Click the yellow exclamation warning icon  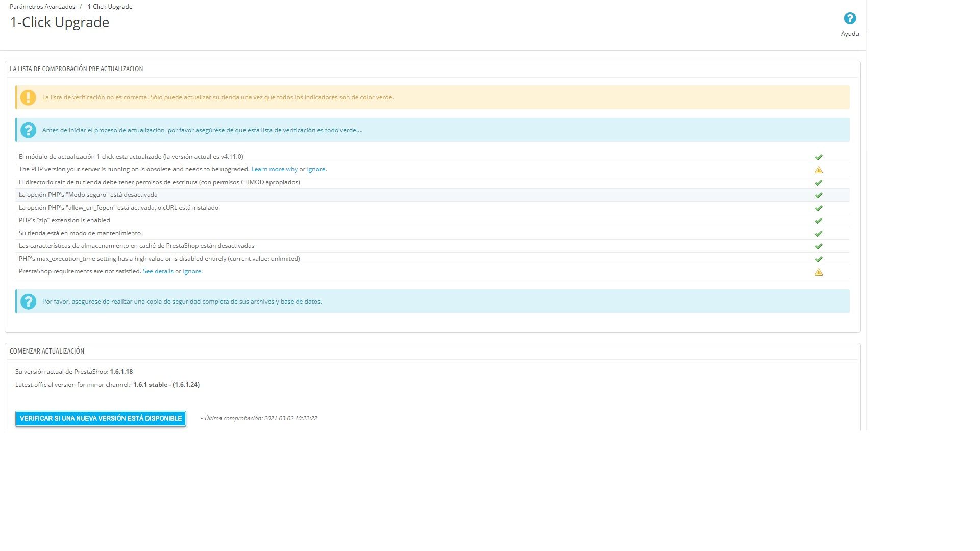coord(28,97)
